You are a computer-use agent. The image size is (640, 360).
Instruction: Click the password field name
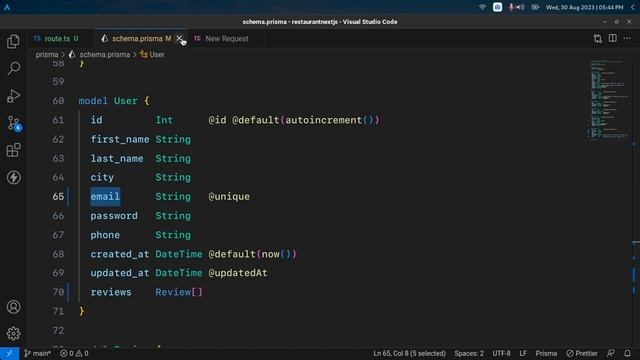tap(114, 216)
